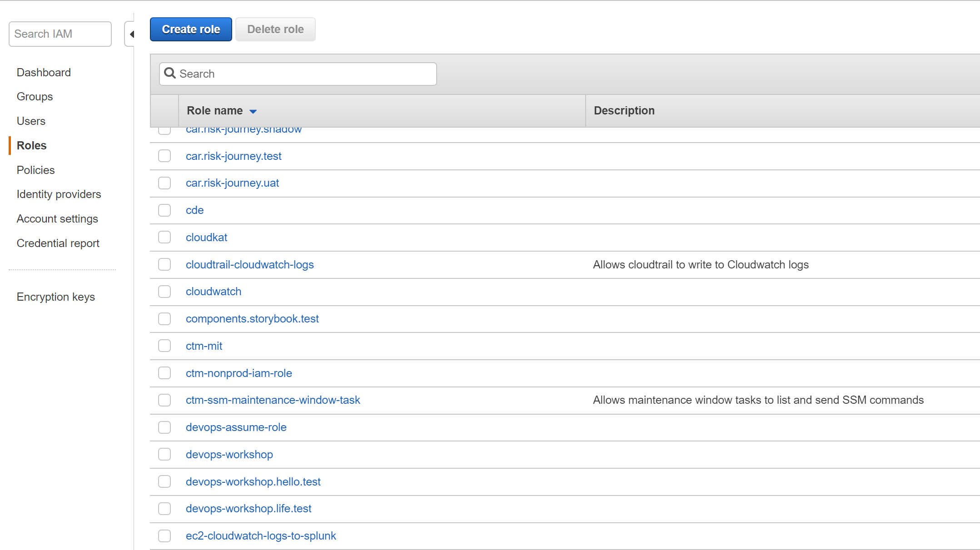This screenshot has width=980, height=550.
Task: Select checkbox for ctm-mit role
Action: pos(164,346)
